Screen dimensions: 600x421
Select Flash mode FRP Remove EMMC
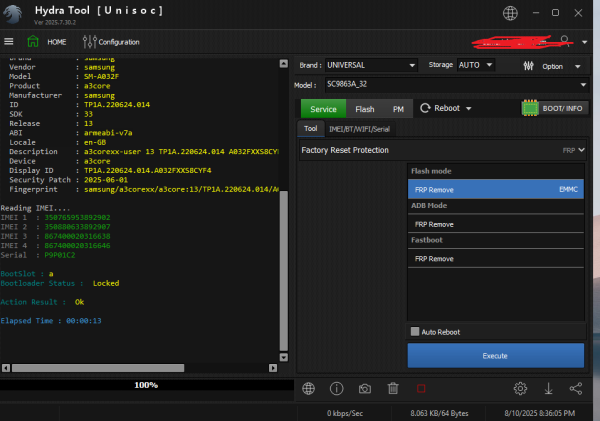click(496, 189)
